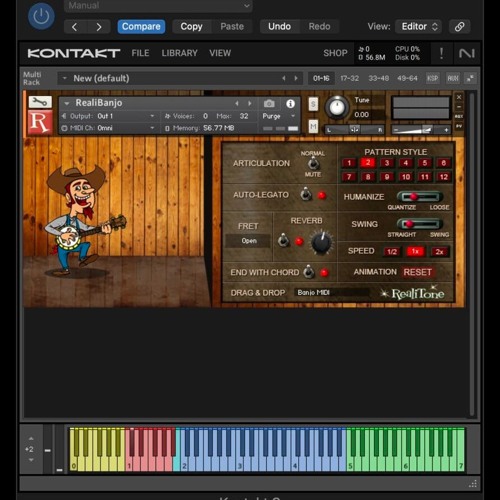Click the link chain icon

click(x=460, y=27)
